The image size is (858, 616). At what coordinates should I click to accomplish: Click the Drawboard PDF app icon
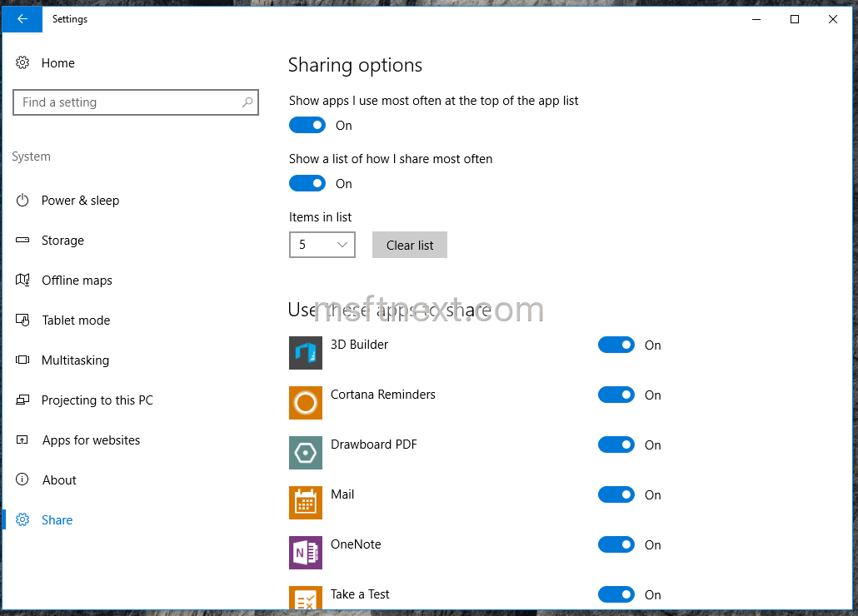click(305, 453)
